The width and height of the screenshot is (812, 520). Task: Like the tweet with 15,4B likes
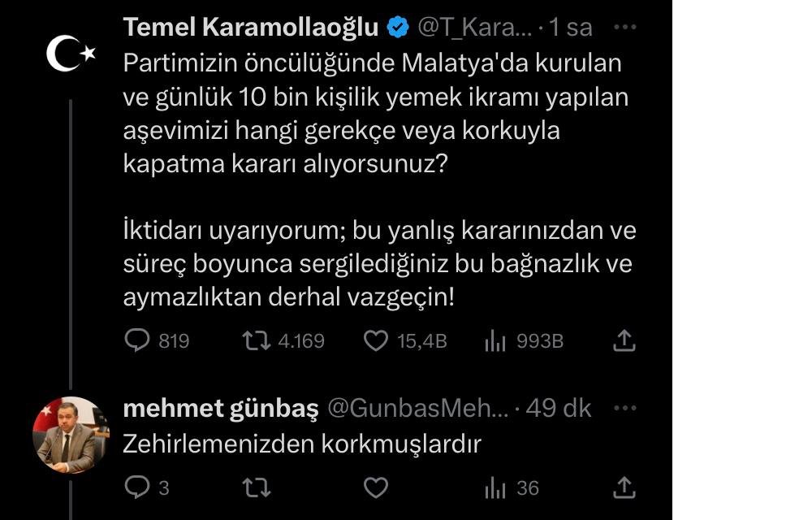[x=375, y=340]
